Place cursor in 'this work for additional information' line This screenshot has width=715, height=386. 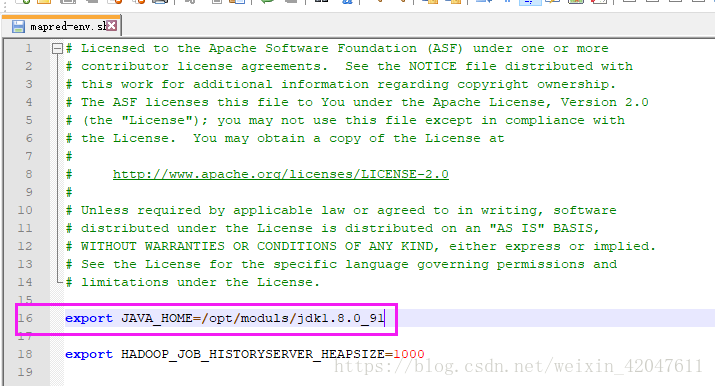(341, 84)
